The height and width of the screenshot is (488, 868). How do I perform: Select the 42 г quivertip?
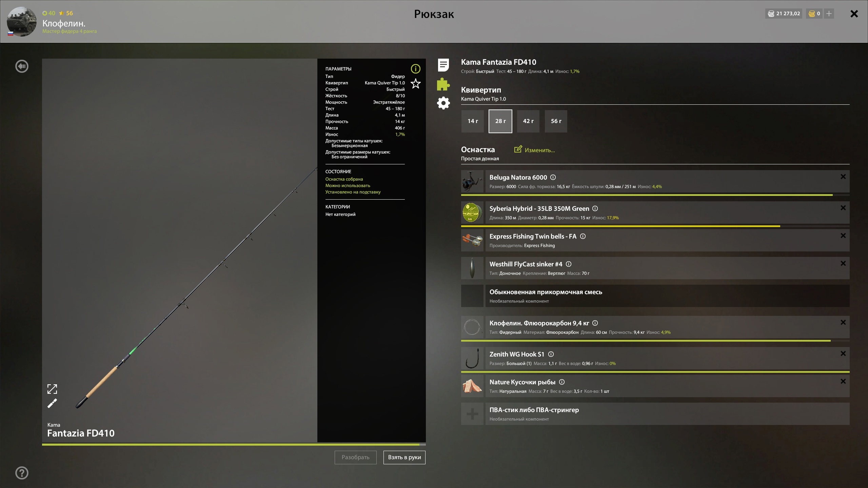528,121
